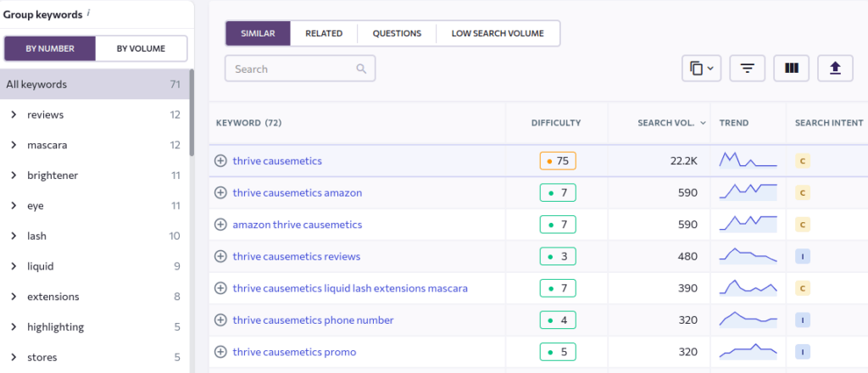Click the Keyword (72) column header
The image size is (868, 373).
pyautogui.click(x=249, y=123)
